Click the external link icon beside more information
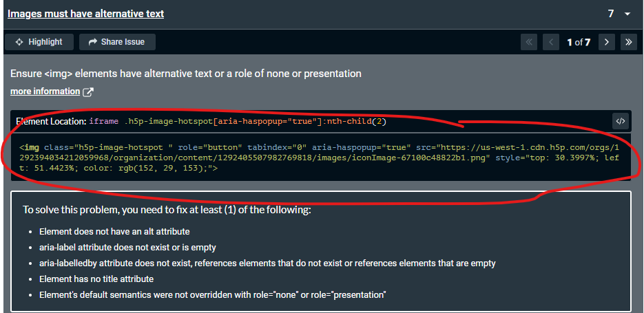Screen dimensions: 644x313 pyautogui.click(x=88, y=91)
